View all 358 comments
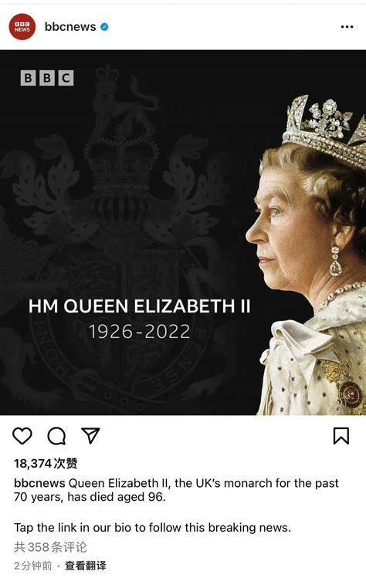366x588 pixels. (x=50, y=547)
